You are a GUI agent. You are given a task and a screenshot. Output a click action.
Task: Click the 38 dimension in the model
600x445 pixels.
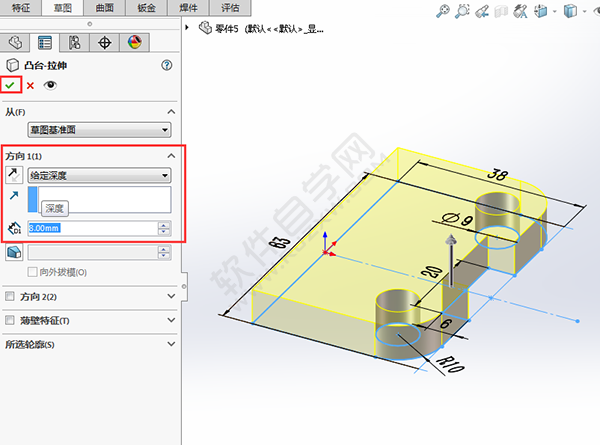[x=497, y=175]
